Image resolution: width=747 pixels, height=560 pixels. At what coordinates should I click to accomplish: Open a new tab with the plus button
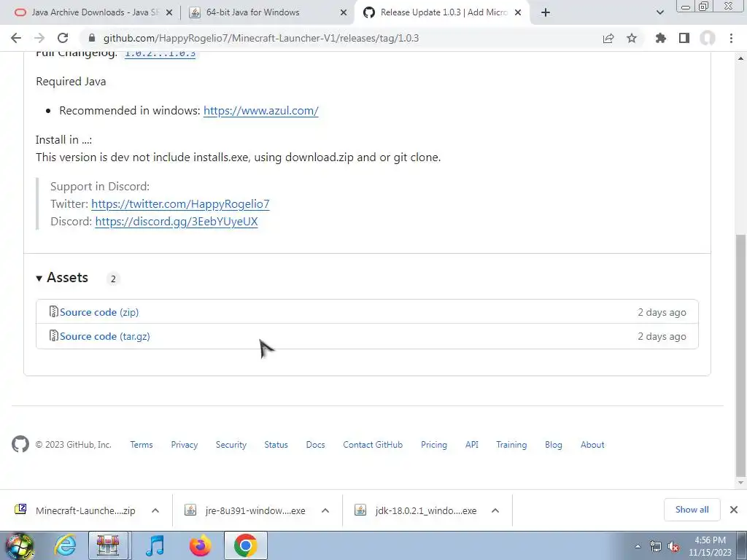pos(546,13)
